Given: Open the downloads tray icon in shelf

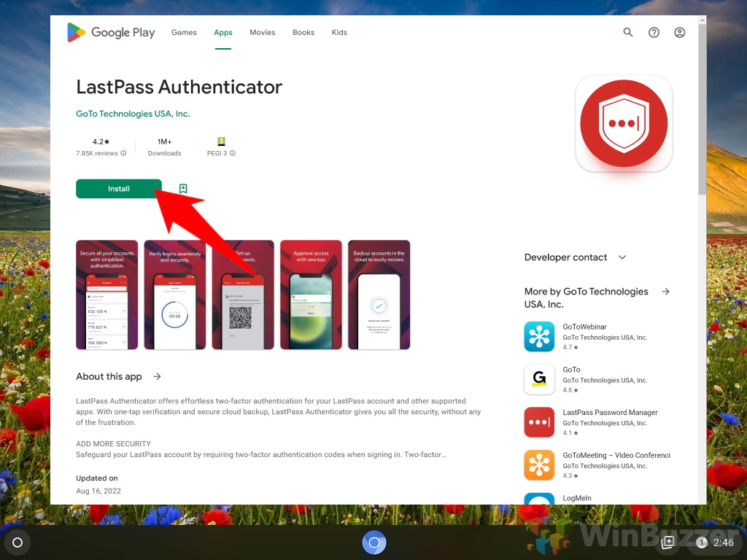Looking at the screenshot, I should 668,542.
